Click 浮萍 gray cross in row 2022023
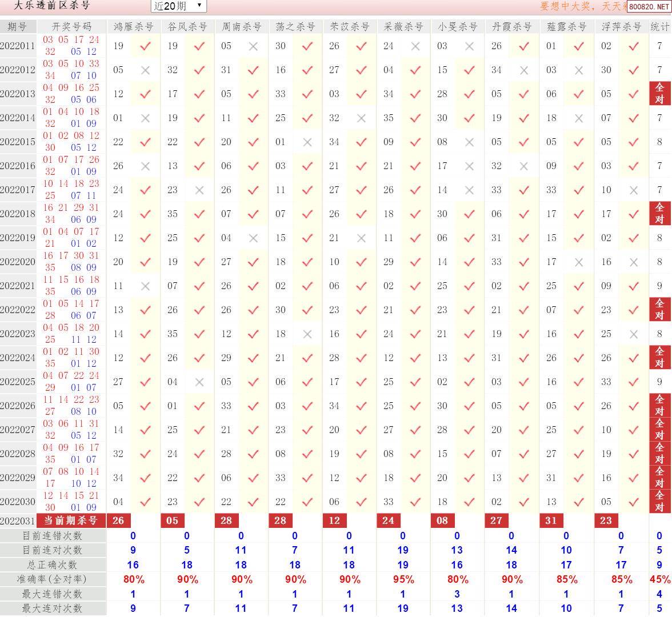Image resolution: width=672 pixels, height=617 pixels. pos(633,334)
